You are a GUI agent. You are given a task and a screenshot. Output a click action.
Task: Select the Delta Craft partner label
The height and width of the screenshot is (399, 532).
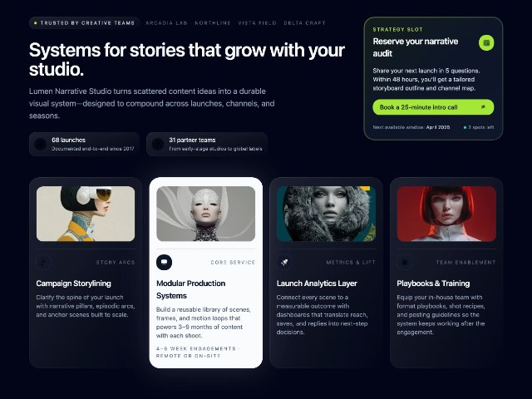(x=304, y=23)
